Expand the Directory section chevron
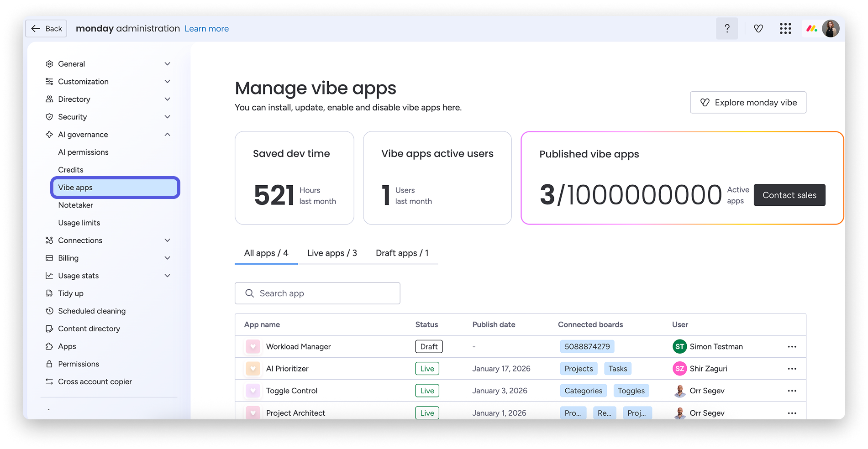Screen dimensions: 868x449 [168, 99]
